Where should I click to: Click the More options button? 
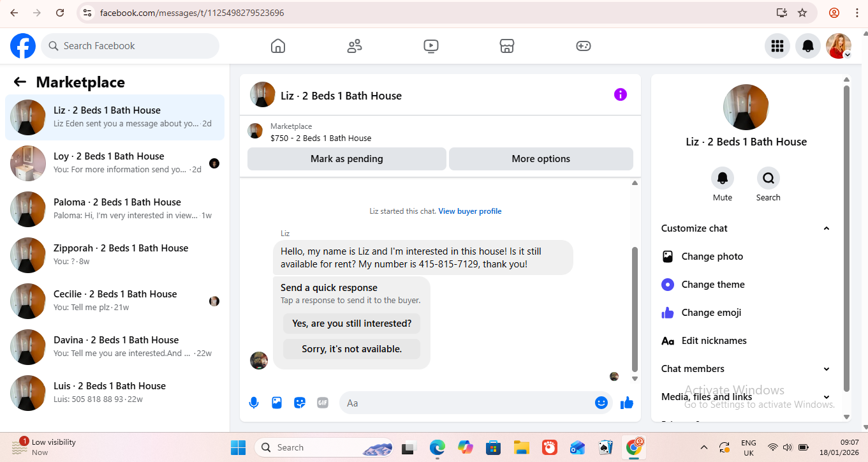click(541, 159)
